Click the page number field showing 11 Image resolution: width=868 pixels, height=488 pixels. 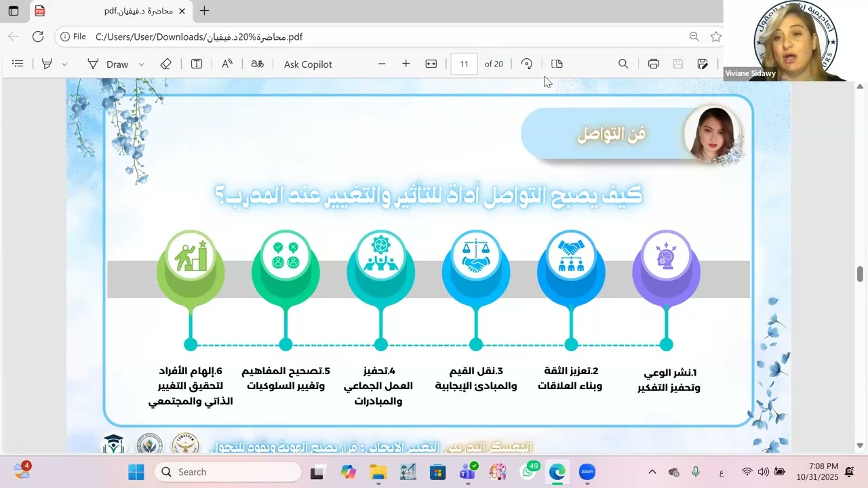click(x=464, y=64)
